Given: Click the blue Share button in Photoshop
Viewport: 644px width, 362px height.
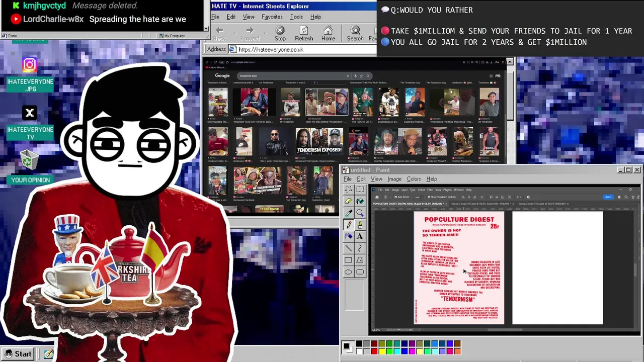Looking at the screenshot, I should tap(608, 197).
